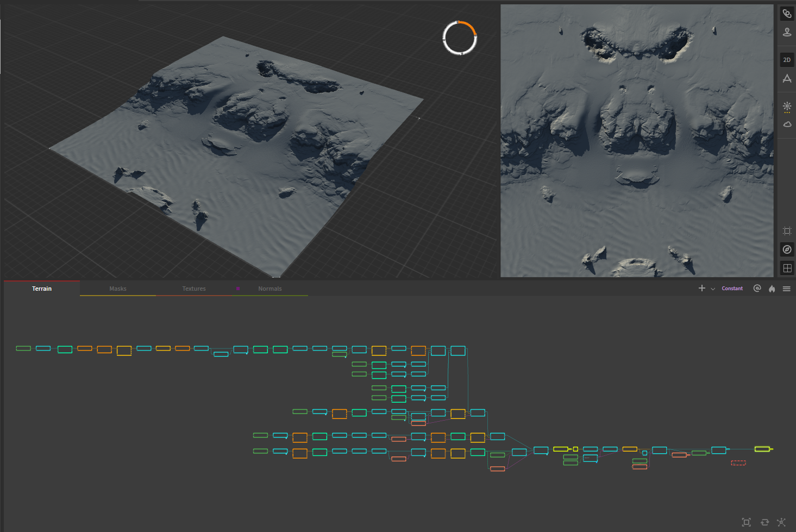The image size is (796, 532).
Task: Click the build progress ring in the viewport
Action: [460, 38]
